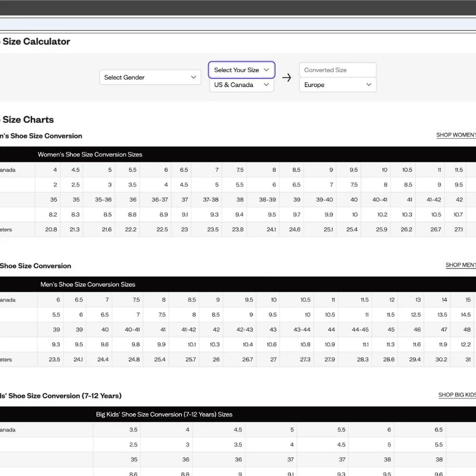476x476 pixels.
Task: Click the Select Gender chevron icon
Action: tap(193, 77)
